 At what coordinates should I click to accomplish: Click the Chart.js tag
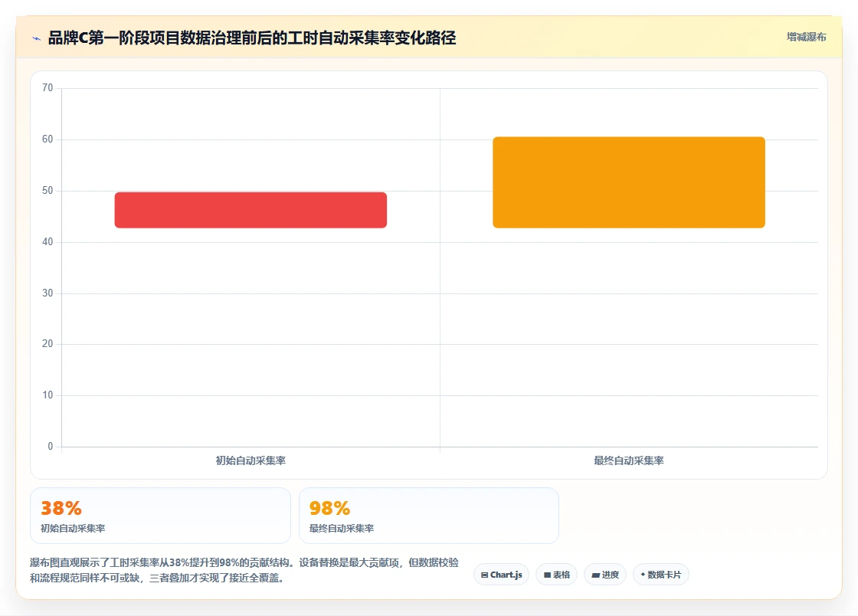(x=501, y=575)
